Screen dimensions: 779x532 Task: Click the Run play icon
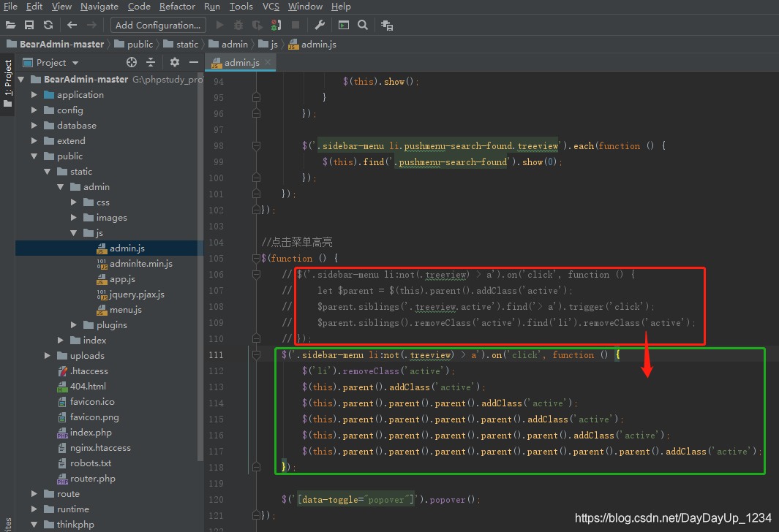tap(219, 25)
